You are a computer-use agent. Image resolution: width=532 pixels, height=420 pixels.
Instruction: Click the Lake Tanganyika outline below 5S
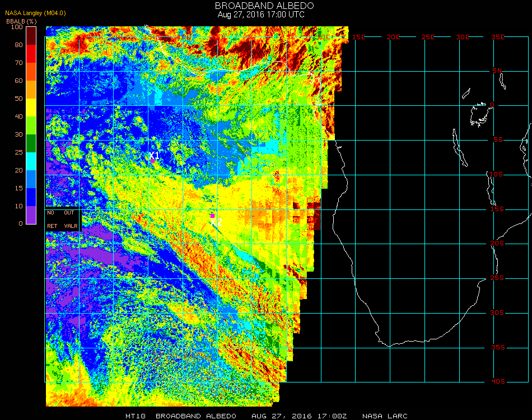coord(460,148)
